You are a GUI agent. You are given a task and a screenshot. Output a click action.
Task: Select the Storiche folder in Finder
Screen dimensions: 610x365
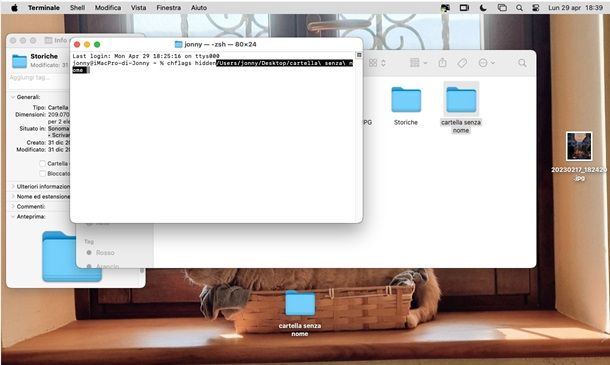pyautogui.click(x=406, y=100)
